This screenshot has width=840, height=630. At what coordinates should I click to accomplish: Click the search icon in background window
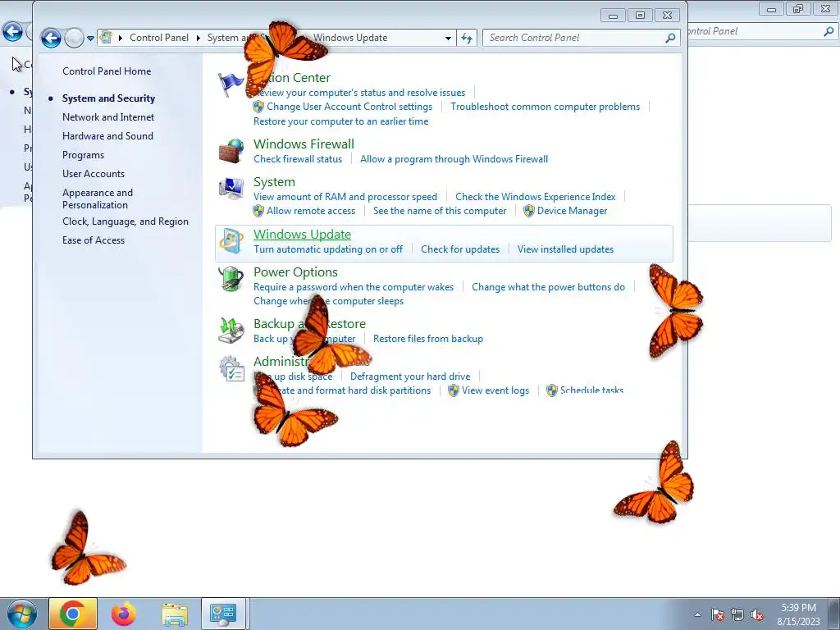point(829,32)
